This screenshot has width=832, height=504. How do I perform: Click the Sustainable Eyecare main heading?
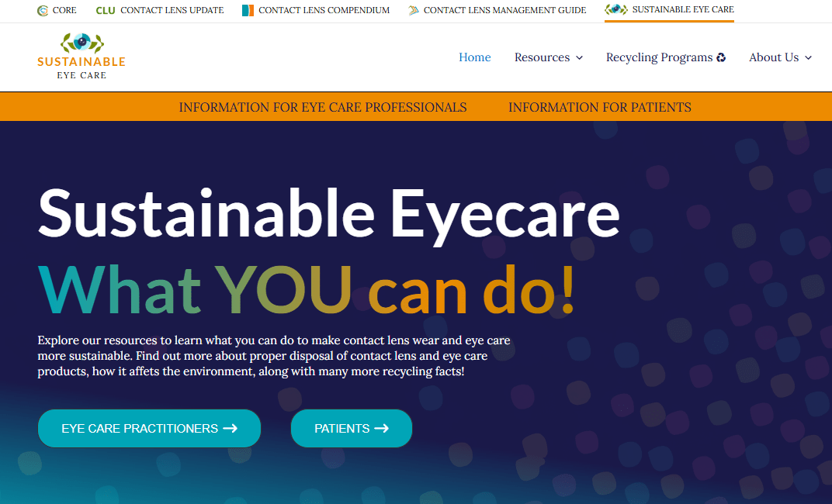(x=328, y=212)
